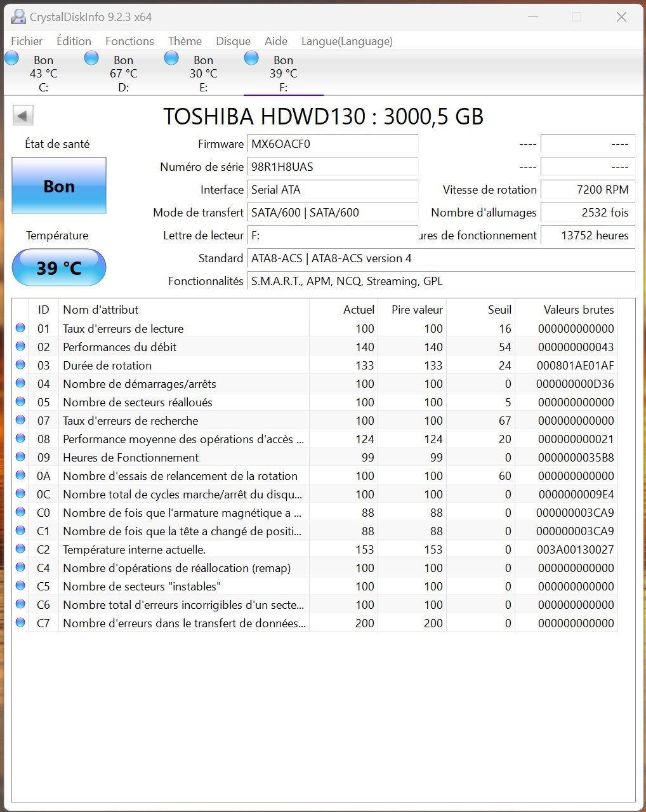Viewport: 646px width, 812px height.
Task: Click status dot of attribute 03 row
Action: click(x=20, y=364)
